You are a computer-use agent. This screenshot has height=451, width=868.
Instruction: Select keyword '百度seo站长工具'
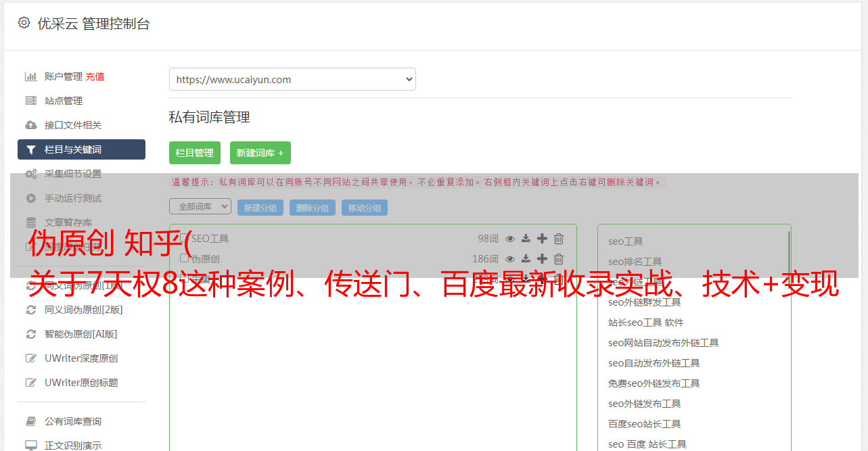point(645,424)
